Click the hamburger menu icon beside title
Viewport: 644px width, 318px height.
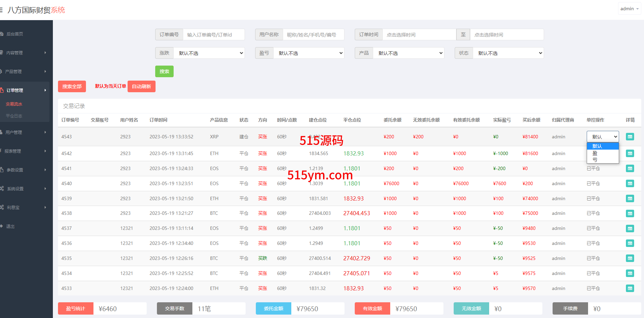click(x=1, y=10)
